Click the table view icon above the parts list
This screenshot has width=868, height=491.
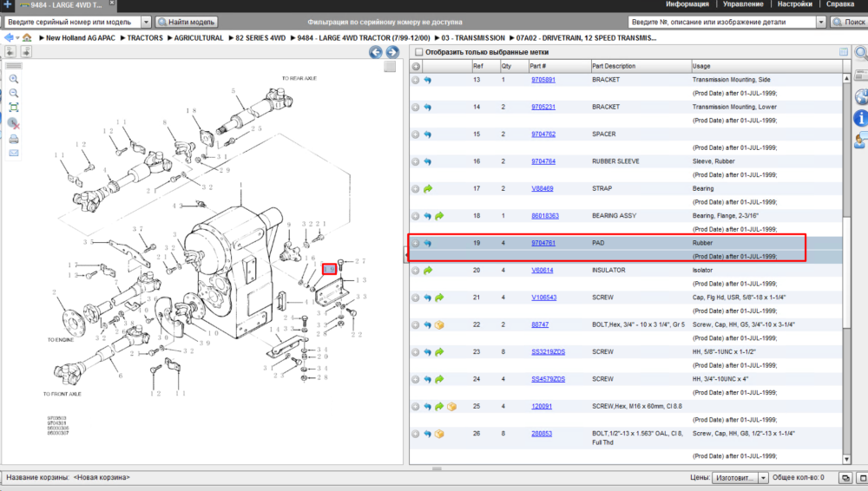point(843,51)
